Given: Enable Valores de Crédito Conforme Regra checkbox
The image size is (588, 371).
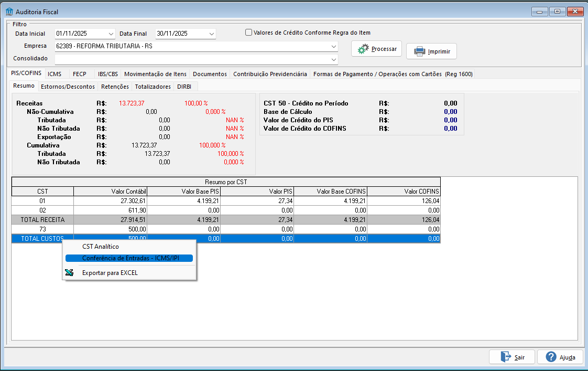Looking at the screenshot, I should [x=249, y=33].
